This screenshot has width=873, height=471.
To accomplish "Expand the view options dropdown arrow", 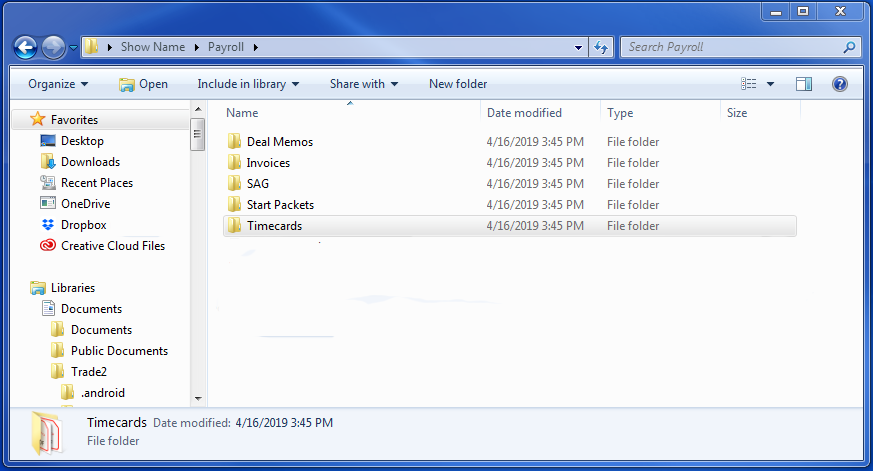I will [770, 84].
